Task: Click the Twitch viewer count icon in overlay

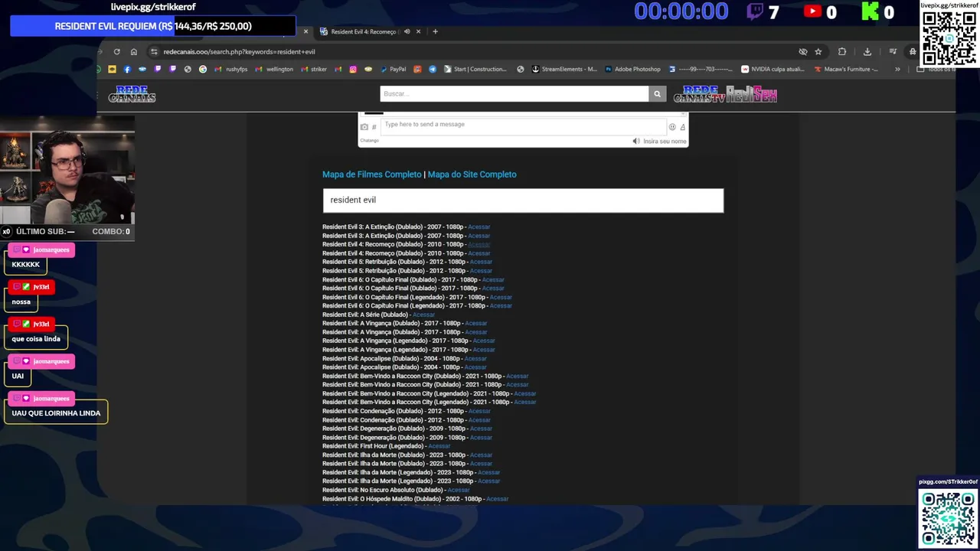Action: point(755,11)
